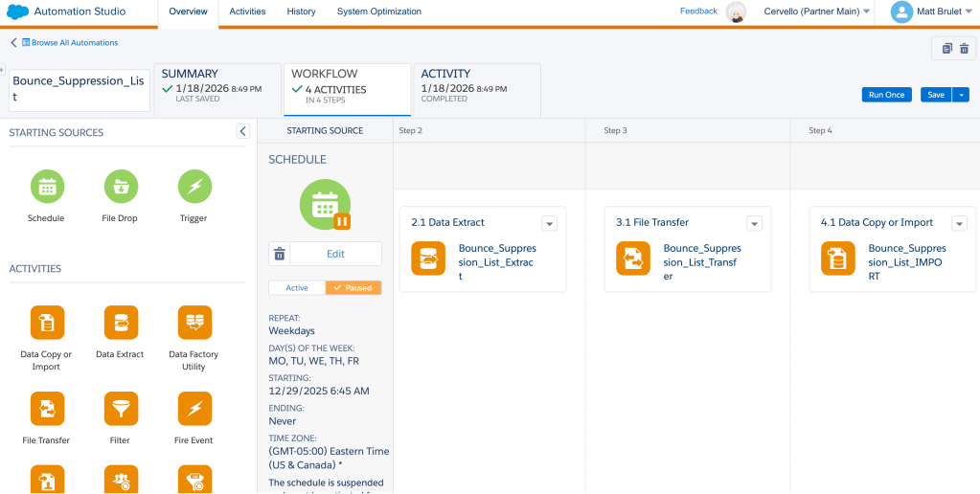
Task: Click the Data Factory Utility activity icon
Action: (x=194, y=323)
